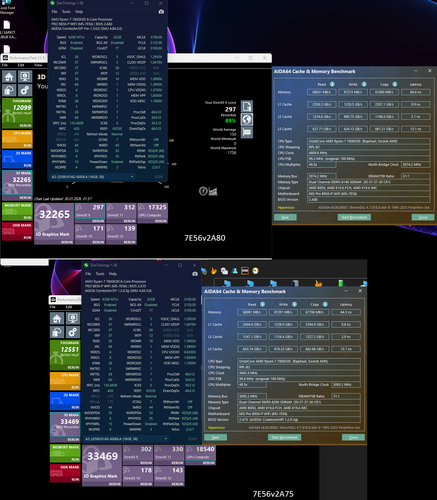Click DirectX 12 tile with score 139
The width and height of the screenshot is (437, 500).
coord(121,234)
